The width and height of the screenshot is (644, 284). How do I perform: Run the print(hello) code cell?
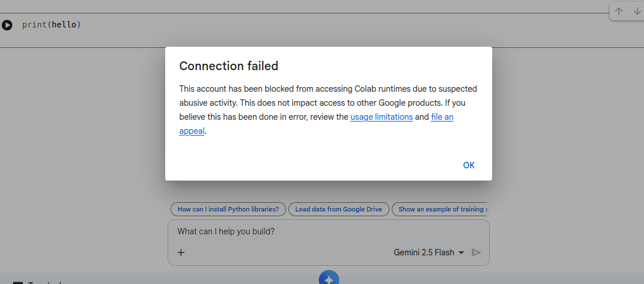coord(7,25)
